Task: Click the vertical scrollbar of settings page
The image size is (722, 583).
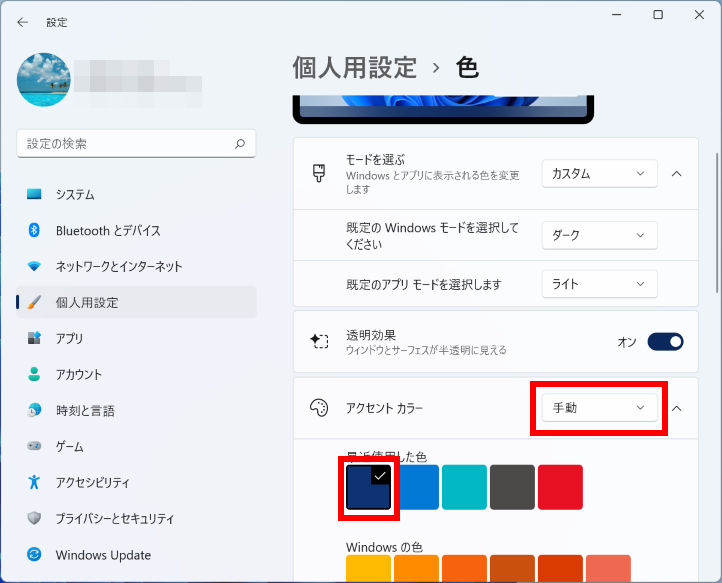Action: tap(716, 223)
